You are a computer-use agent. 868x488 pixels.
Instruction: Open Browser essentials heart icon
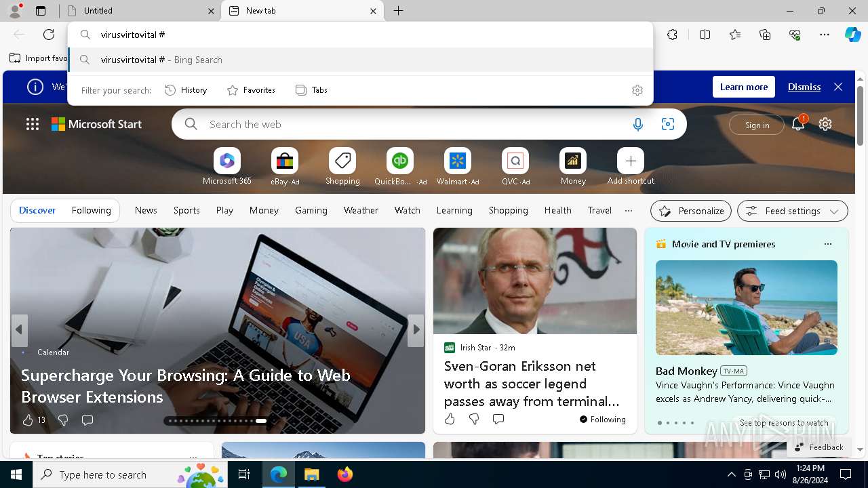tap(795, 35)
